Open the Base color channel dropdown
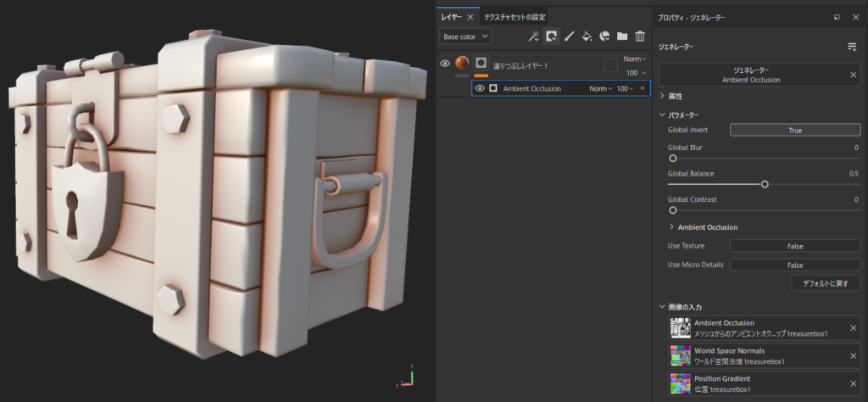 coord(465,36)
